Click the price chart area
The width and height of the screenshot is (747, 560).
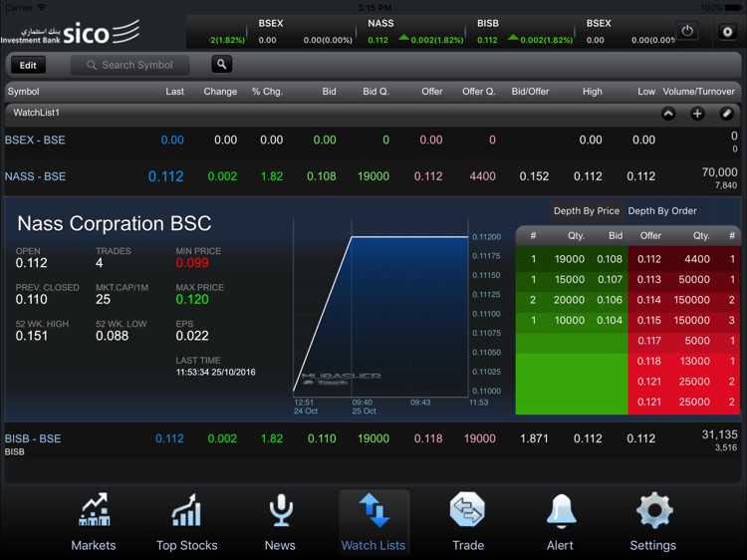click(380, 308)
